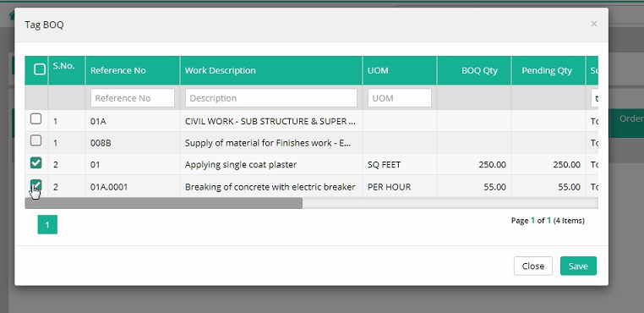This screenshot has width=644, height=313.
Task: Uncheck the Applying single coat plaster row
Action: click(x=35, y=163)
